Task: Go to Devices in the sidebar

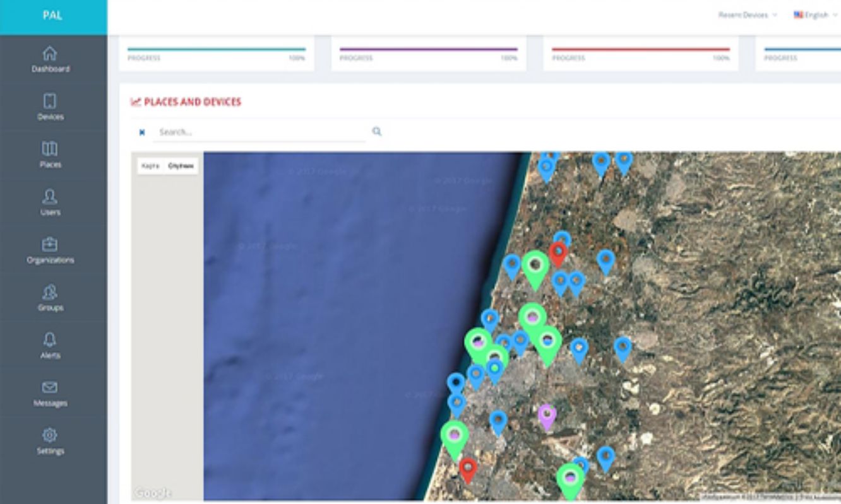Action: [50, 102]
